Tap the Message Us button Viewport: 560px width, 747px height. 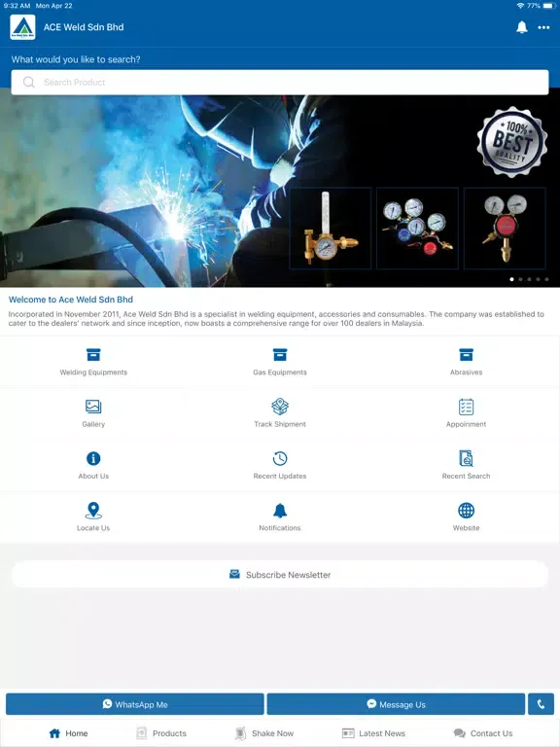(x=396, y=704)
